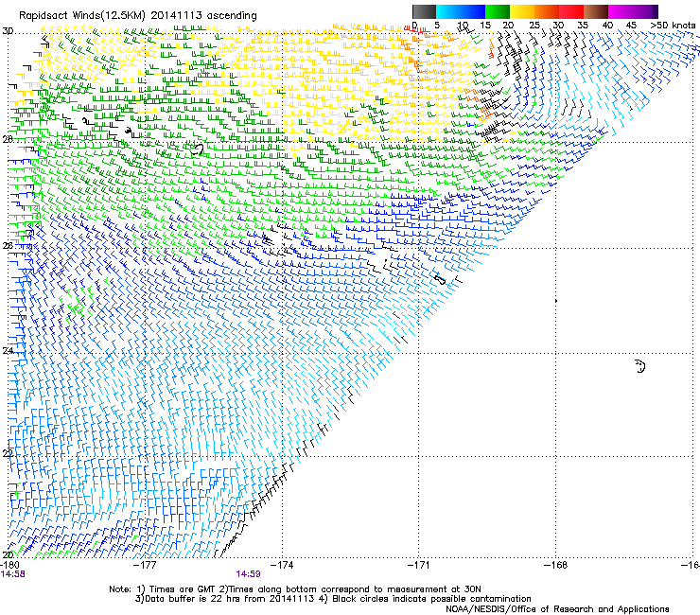
Task: Click the red 30-35 knots legend swatch
Action: pos(571,11)
